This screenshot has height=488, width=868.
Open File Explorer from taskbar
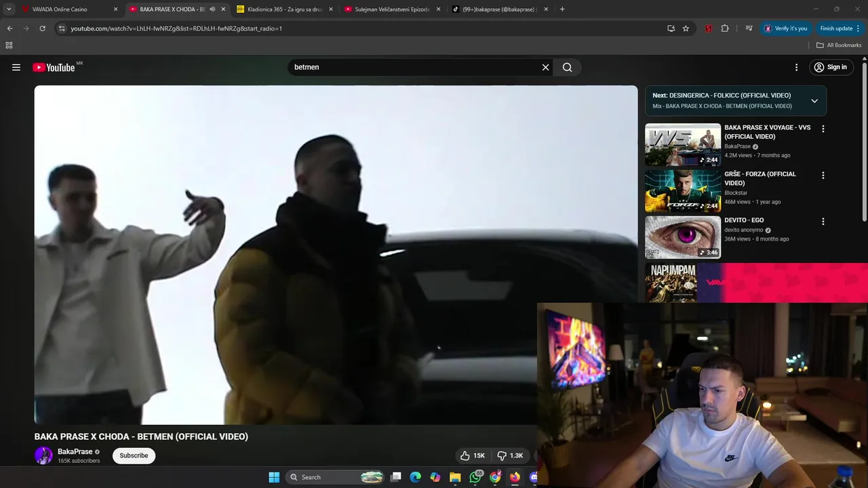click(x=455, y=477)
